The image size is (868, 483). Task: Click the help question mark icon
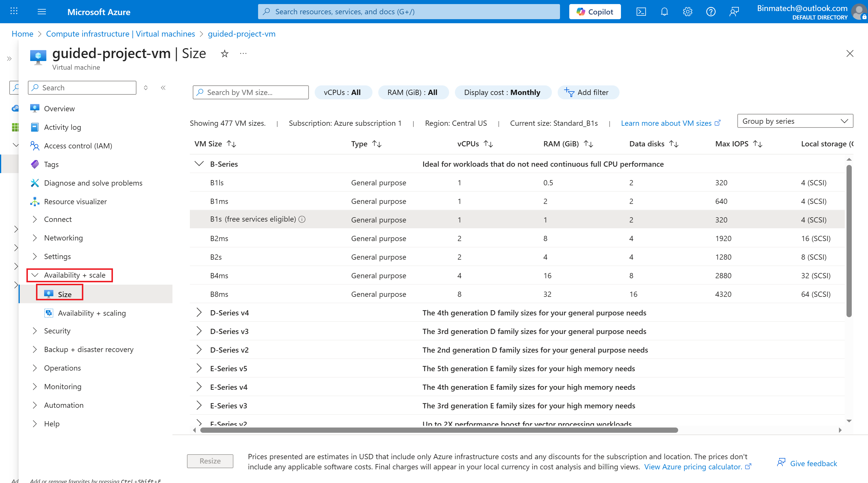711,12
